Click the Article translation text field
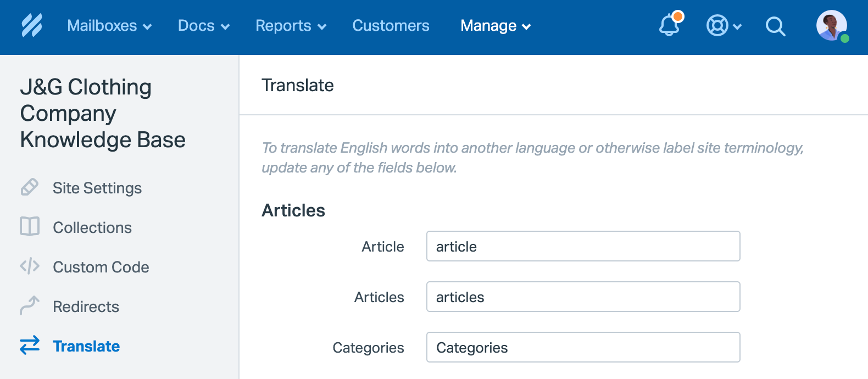The image size is (868, 379). (x=583, y=246)
